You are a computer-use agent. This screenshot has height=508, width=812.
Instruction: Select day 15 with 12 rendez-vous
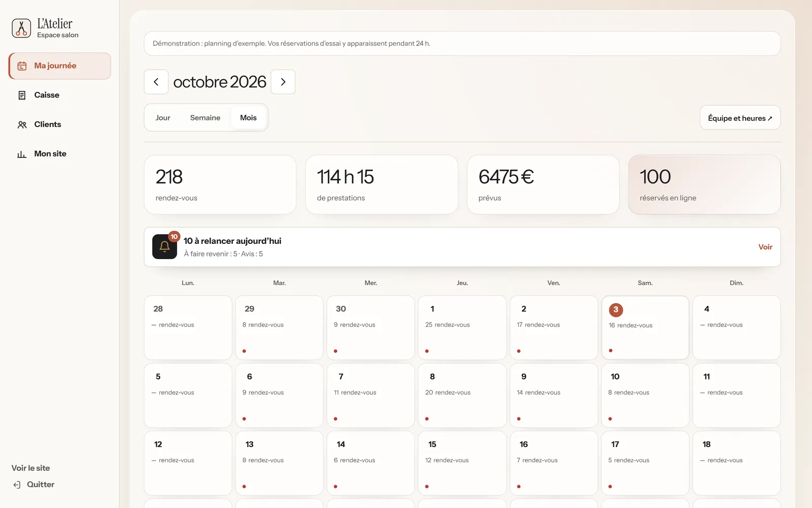462,463
